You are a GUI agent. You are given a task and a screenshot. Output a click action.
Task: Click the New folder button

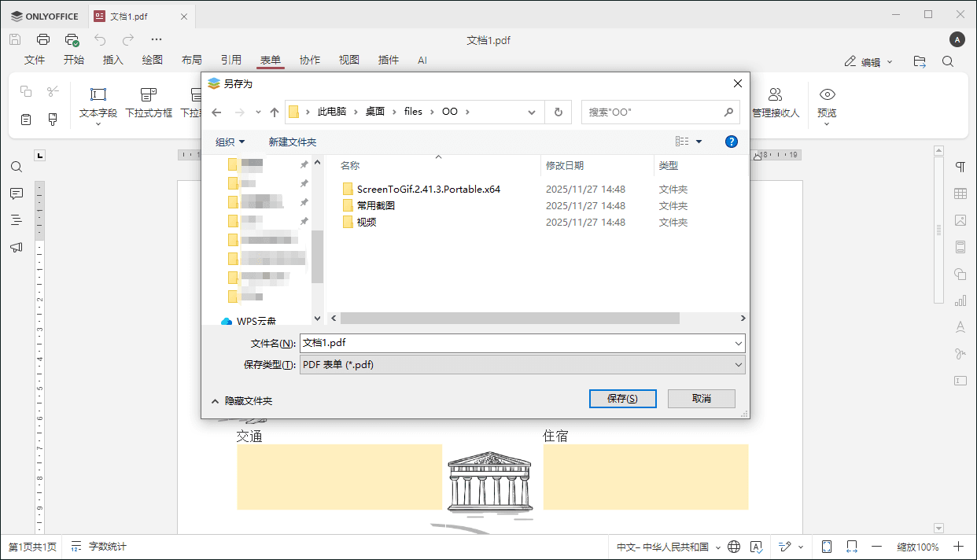coord(293,142)
